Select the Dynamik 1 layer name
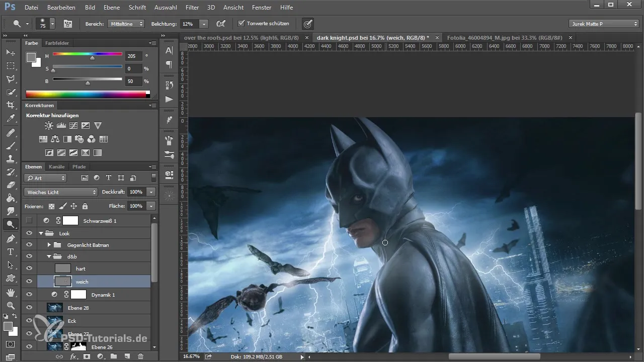The width and height of the screenshot is (644, 362). [104, 295]
